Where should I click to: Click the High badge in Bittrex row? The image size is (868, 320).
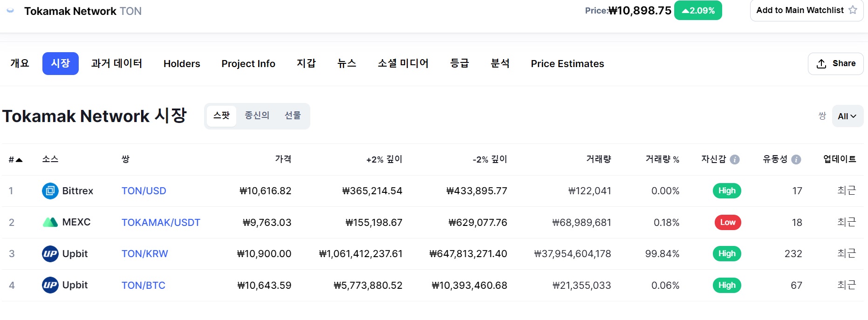click(x=727, y=191)
